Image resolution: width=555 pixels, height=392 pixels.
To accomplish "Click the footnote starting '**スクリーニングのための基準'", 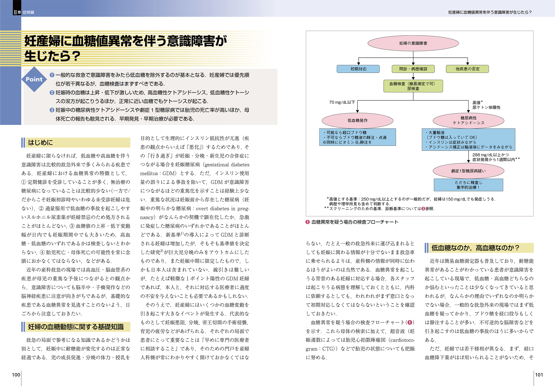I will (x=379, y=209).
